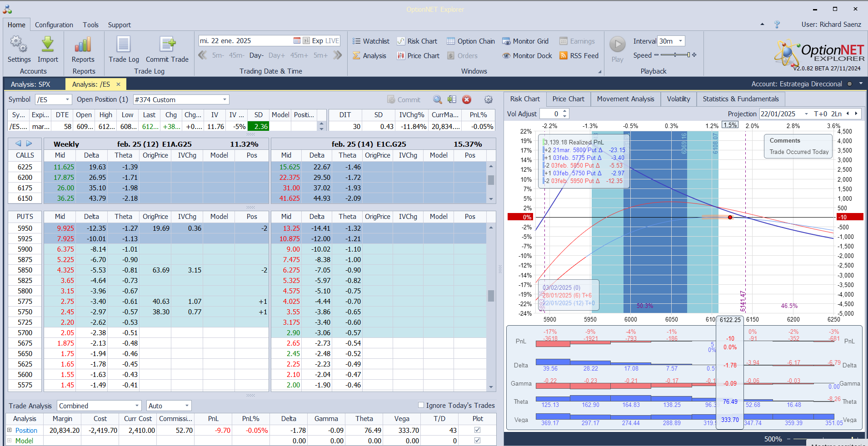Switch to the Movement Analysis tab
The height and width of the screenshot is (446, 868).
(625, 99)
